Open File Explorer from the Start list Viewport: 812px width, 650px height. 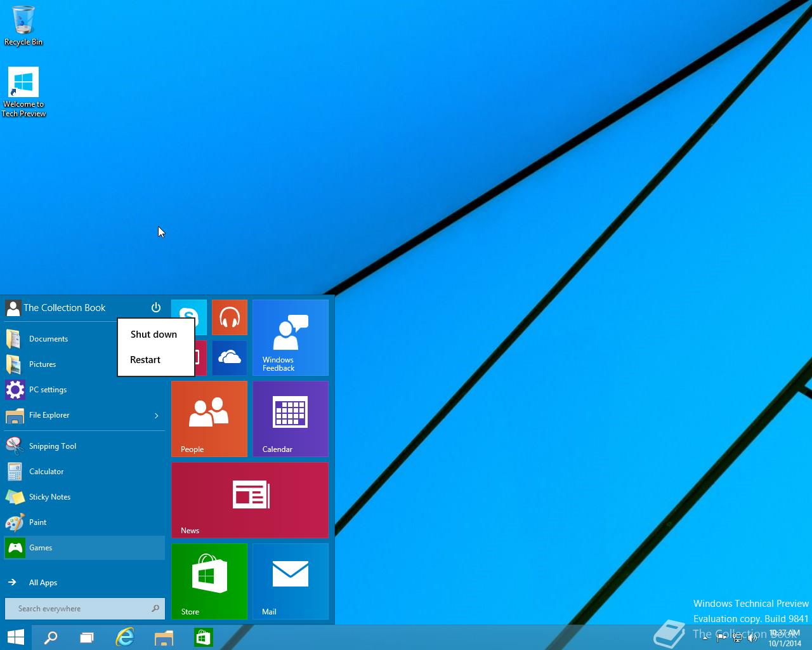coord(76,415)
